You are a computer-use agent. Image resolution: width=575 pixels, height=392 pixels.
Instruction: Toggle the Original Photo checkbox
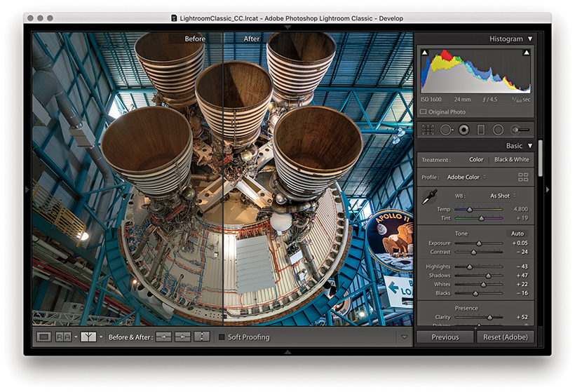(x=424, y=112)
